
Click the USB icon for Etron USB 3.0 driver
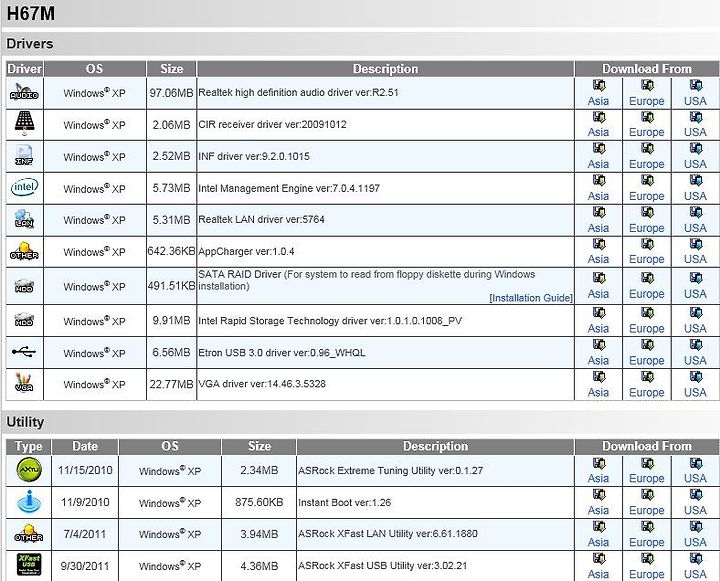click(x=24, y=352)
